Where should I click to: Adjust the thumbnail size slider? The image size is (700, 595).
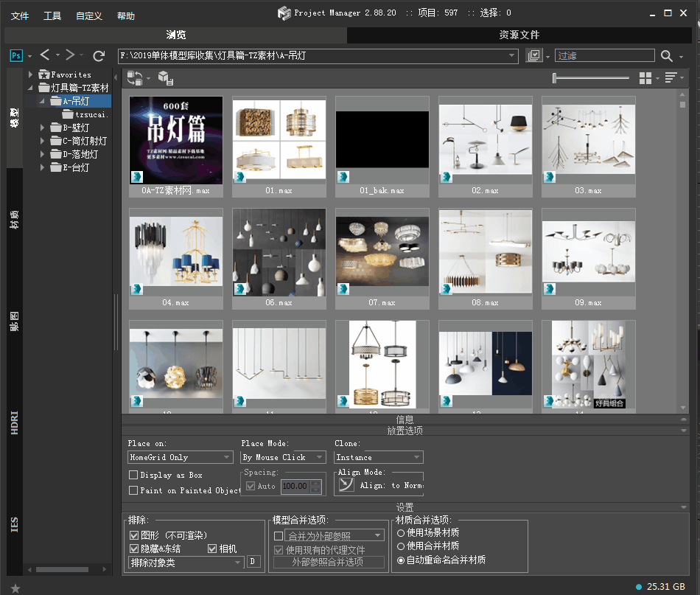coord(591,78)
